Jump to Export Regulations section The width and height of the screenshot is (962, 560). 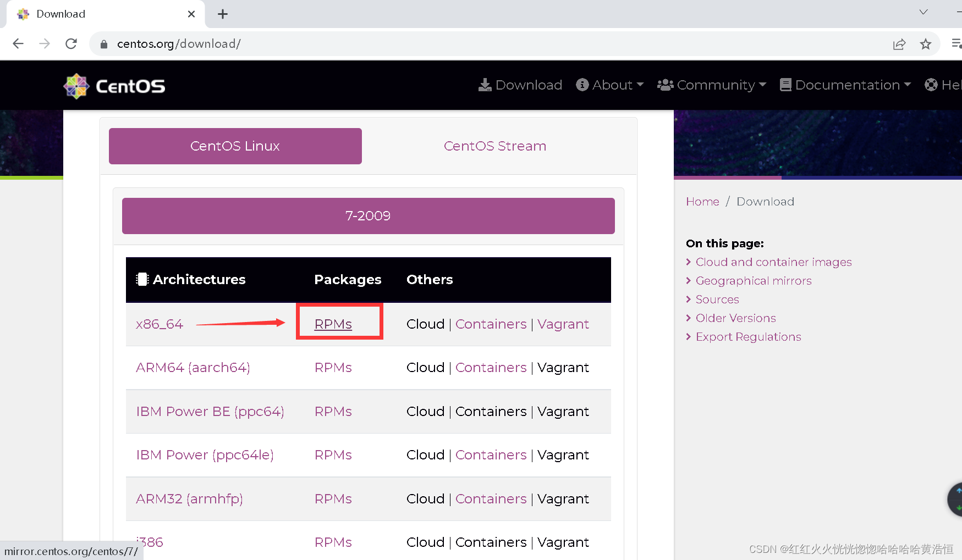748,337
